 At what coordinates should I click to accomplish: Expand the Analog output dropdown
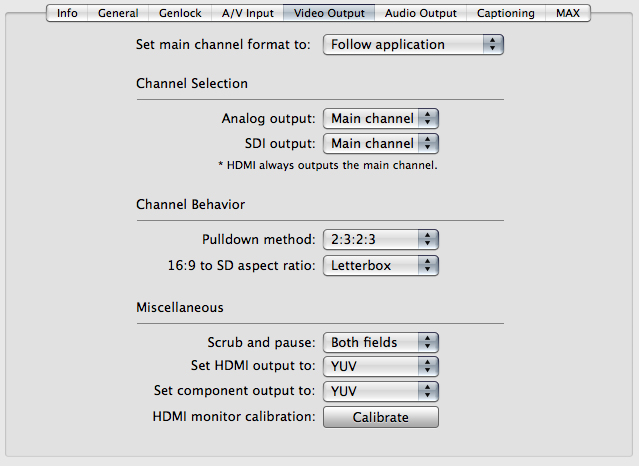[x=381, y=119]
